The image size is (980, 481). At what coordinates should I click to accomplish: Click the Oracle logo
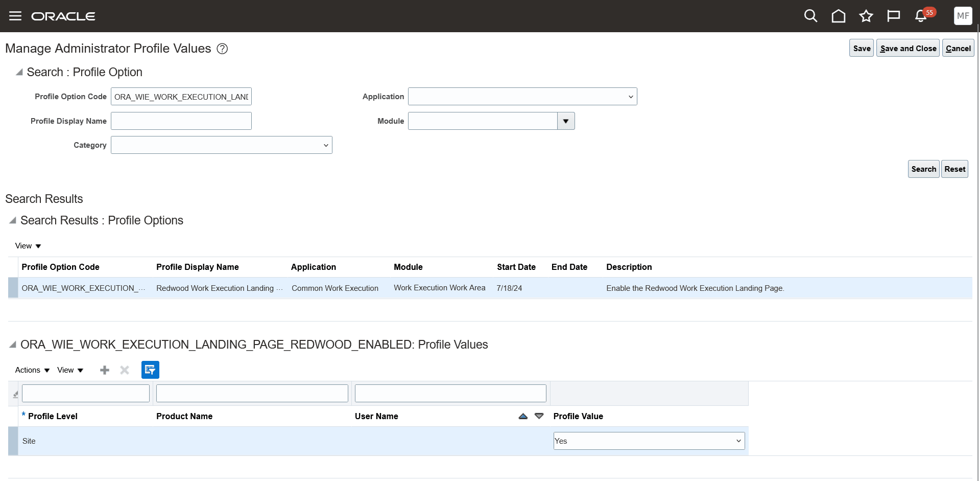click(x=63, y=16)
